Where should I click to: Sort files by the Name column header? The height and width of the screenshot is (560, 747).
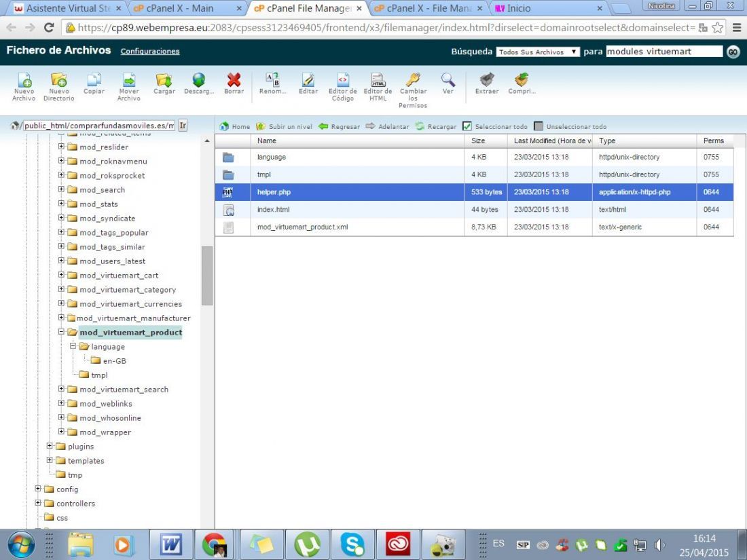357,141
